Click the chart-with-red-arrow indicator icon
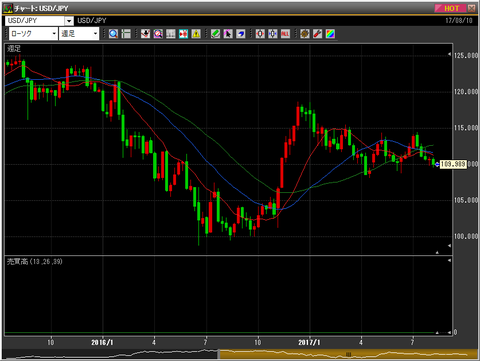 point(145,34)
